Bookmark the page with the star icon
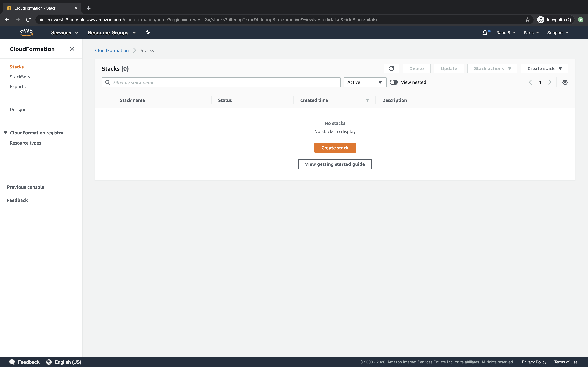Screen dimensions: 588x367 click(x=527, y=20)
